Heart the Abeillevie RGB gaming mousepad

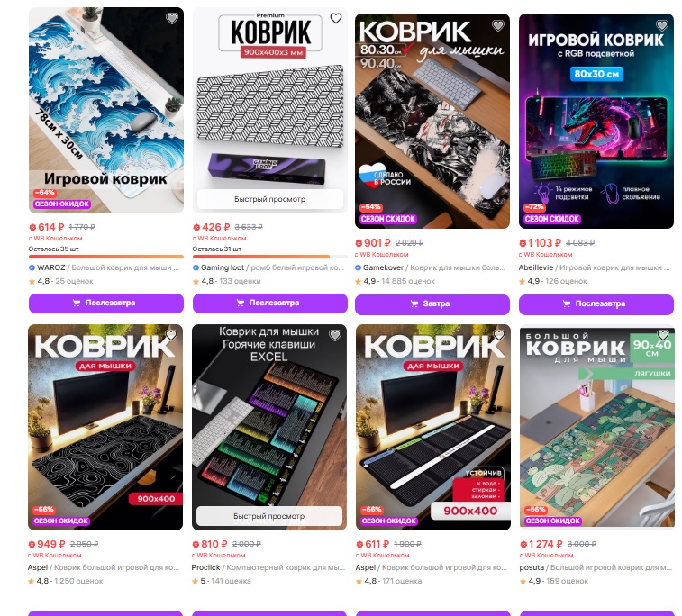pyautogui.click(x=662, y=25)
